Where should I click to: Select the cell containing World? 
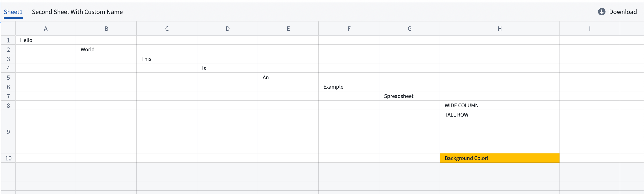pyautogui.click(x=106, y=49)
